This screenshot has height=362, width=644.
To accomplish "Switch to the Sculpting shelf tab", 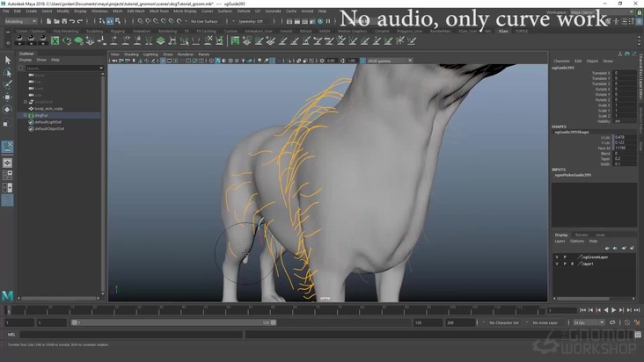I will (x=94, y=31).
